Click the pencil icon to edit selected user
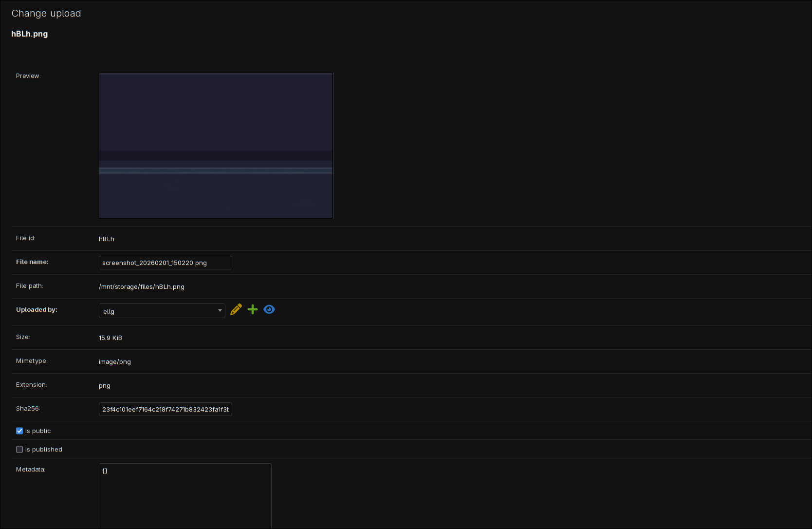 coord(236,310)
